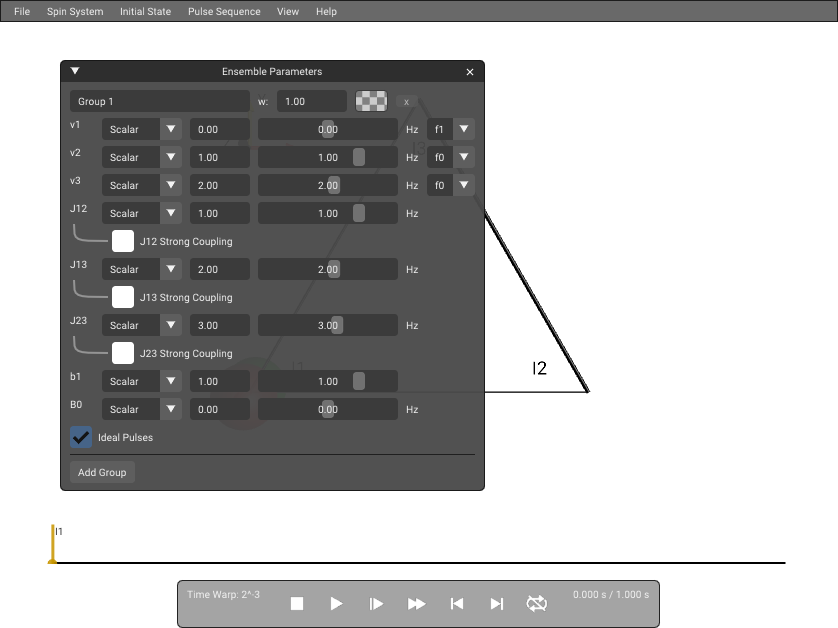Open the Pulse Sequence menu
This screenshot has width=838, height=628.
[224, 11]
